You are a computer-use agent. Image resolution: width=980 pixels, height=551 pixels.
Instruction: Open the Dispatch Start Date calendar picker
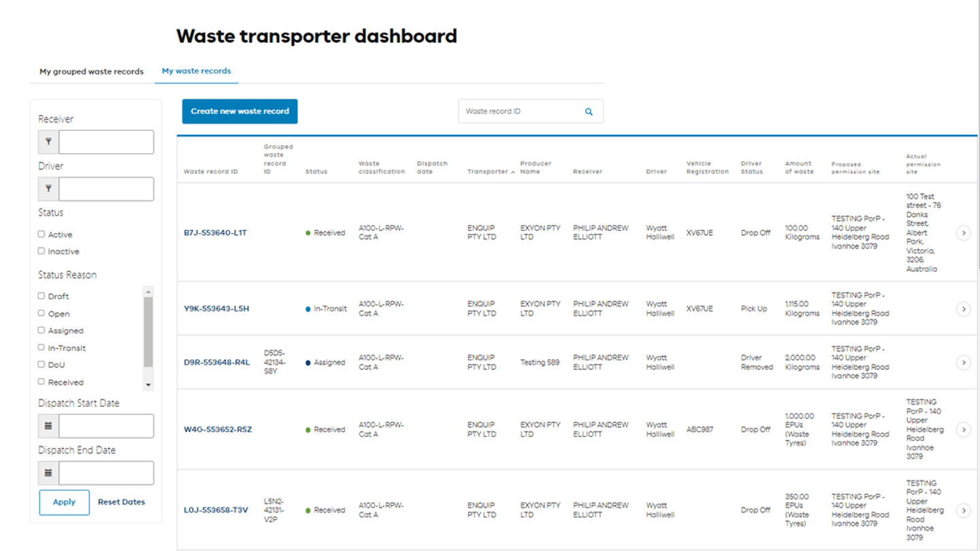coord(48,426)
